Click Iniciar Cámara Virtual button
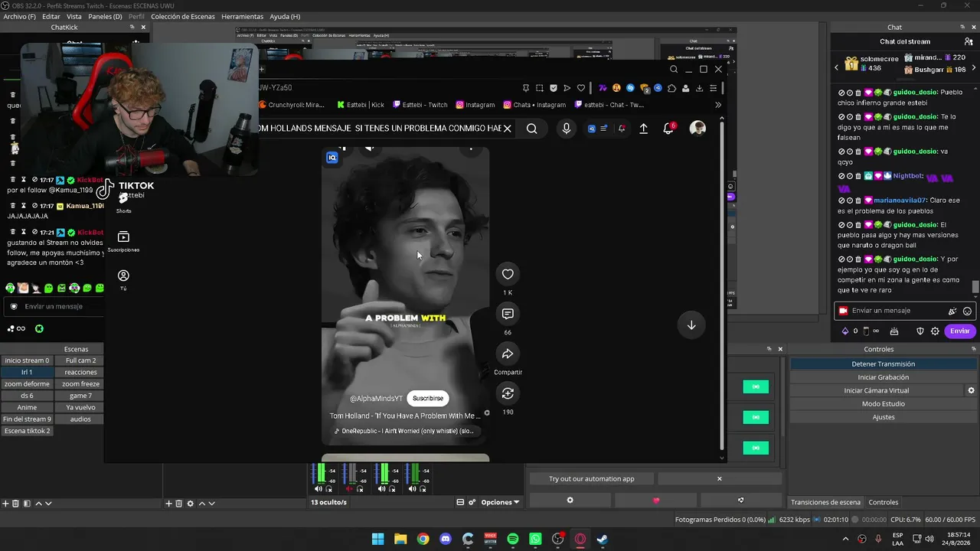 click(877, 390)
